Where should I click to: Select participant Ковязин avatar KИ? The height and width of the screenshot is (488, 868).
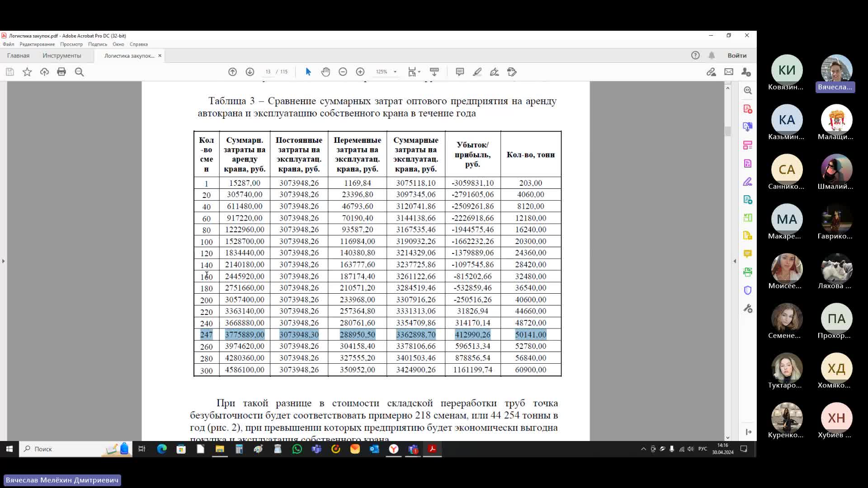(787, 70)
